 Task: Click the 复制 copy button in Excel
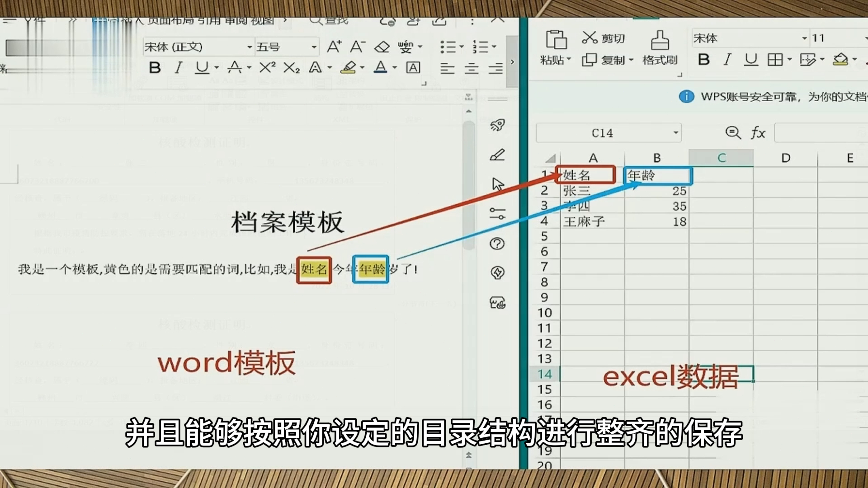(x=608, y=60)
